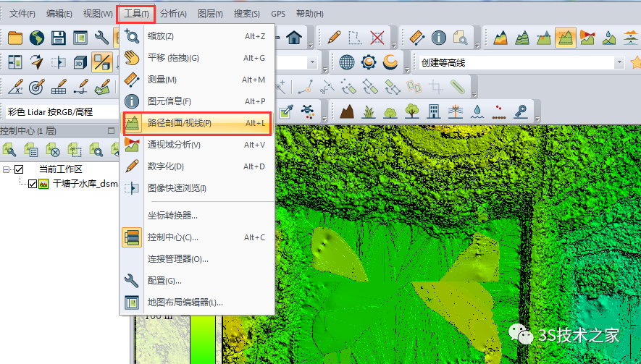Screen dimensions: 641x364
Task: Click the view shed toolbar icon with red beam
Action: pos(587,38)
